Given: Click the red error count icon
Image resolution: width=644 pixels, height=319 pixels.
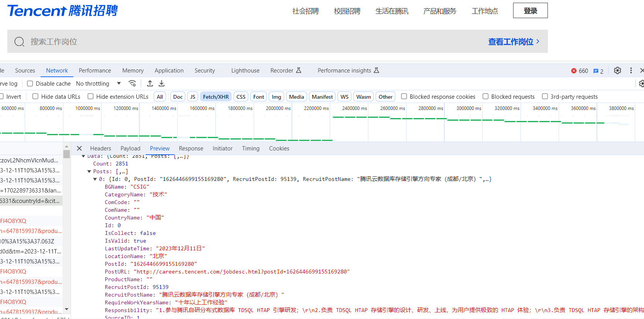Looking at the screenshot, I should [574, 71].
